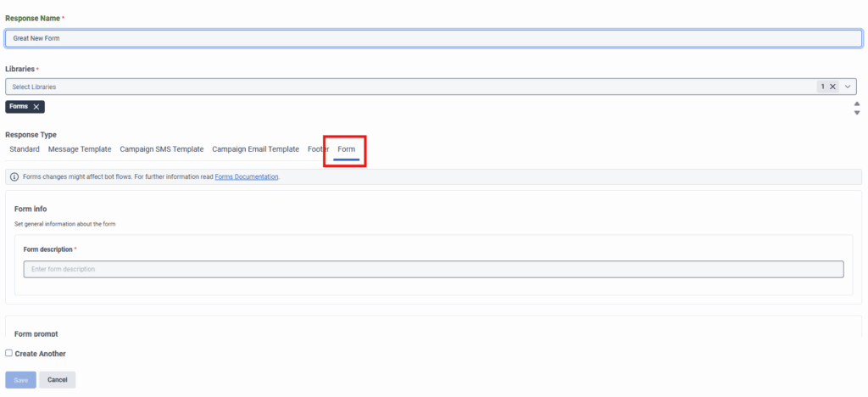Screen dimensions: 868x397
Task: Open the Select Libraries field
Action: [x=407, y=87]
